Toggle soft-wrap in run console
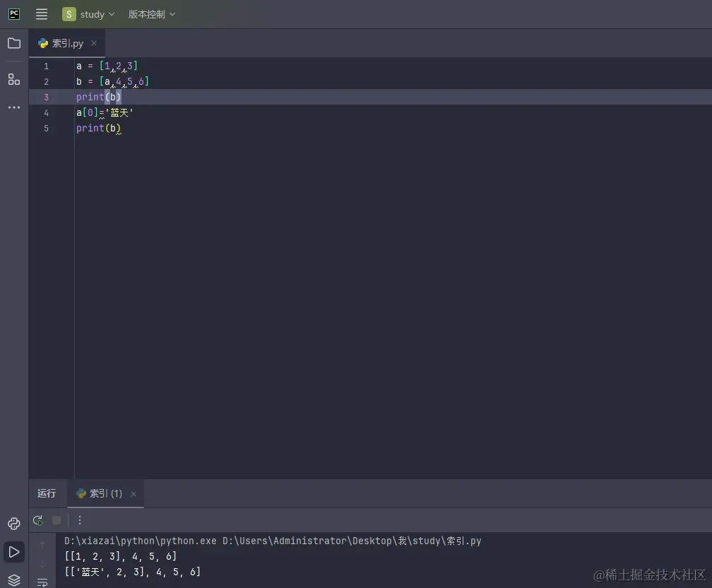The image size is (712, 588). [42, 582]
